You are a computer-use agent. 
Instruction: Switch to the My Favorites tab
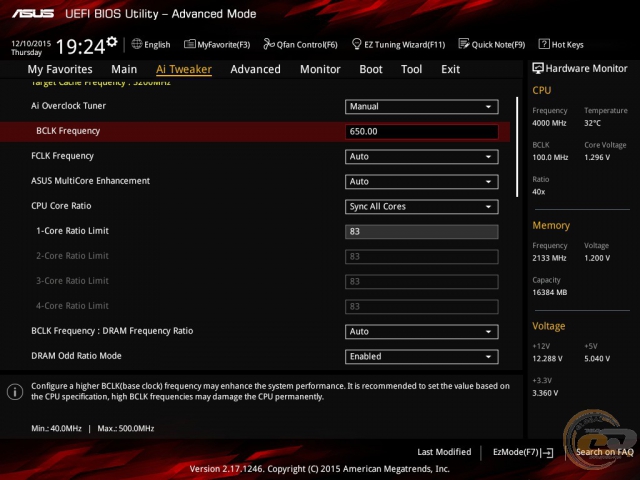[60, 69]
